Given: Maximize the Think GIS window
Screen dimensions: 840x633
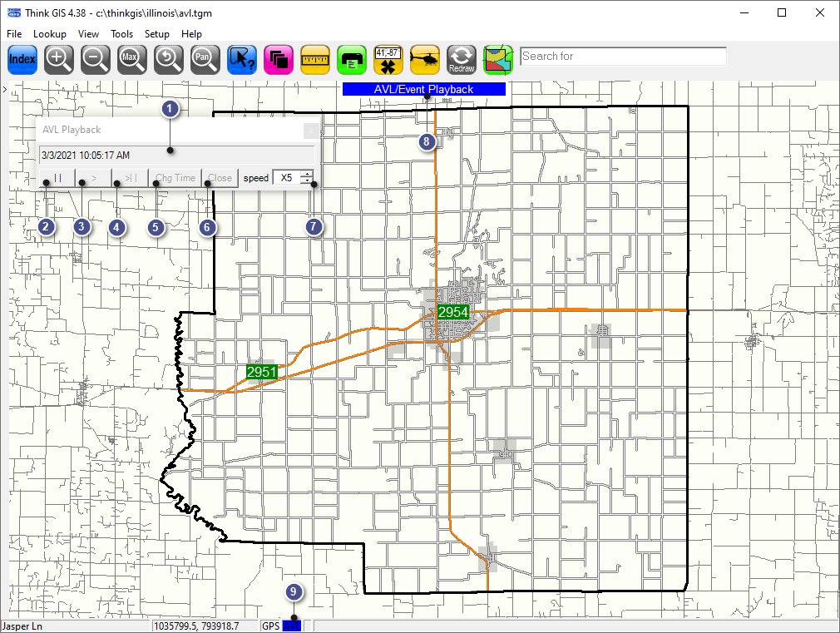Looking at the screenshot, I should pyautogui.click(x=782, y=12).
